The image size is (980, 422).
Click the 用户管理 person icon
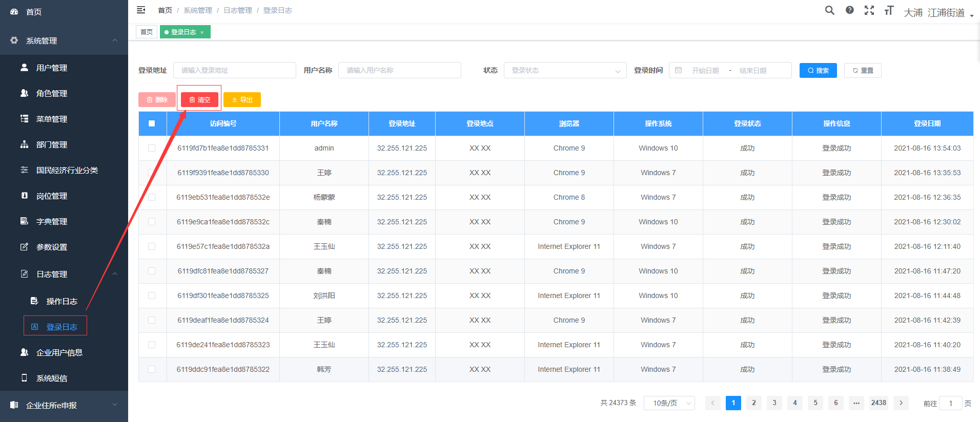tap(24, 67)
